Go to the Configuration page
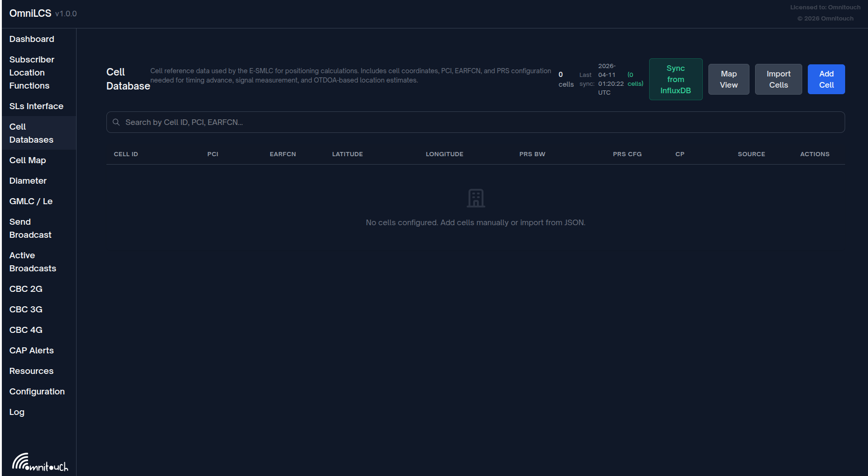Image resolution: width=868 pixels, height=476 pixels. tap(37, 391)
